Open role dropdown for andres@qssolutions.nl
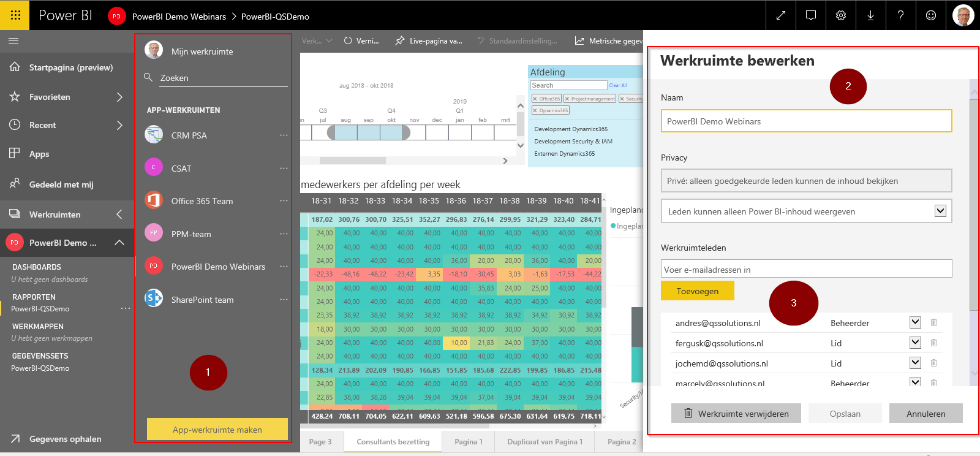Viewport: 980px width, 456px height. coord(915,322)
